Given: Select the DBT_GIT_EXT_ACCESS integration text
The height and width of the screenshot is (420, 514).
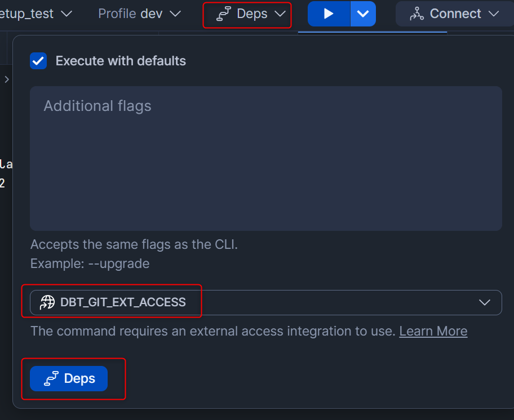Looking at the screenshot, I should click(x=123, y=302).
